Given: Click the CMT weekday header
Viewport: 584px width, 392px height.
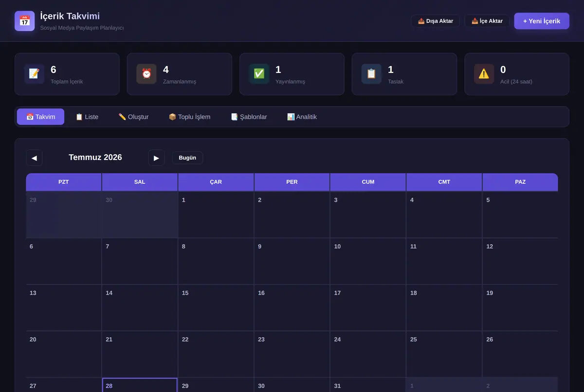Looking at the screenshot, I should (x=444, y=182).
